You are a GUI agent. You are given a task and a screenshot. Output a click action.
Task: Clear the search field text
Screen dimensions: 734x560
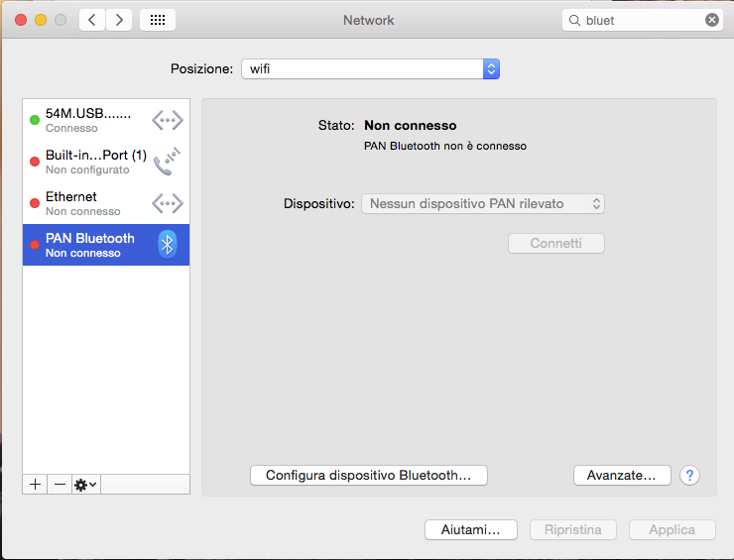coord(711,20)
